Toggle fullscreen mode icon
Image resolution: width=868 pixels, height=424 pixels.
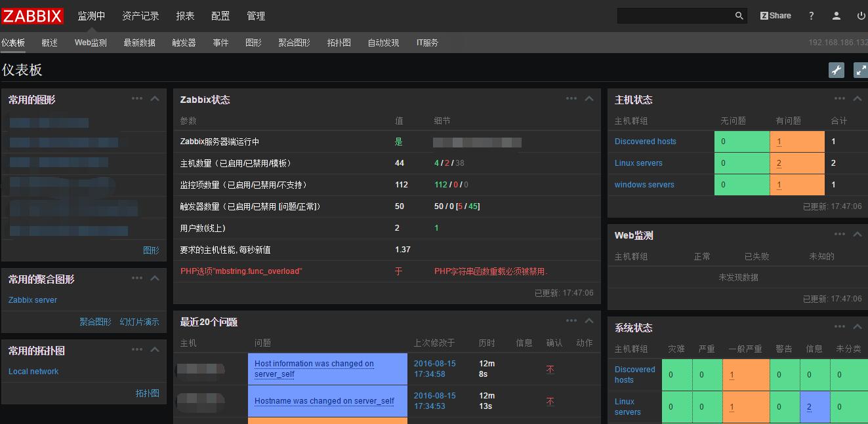point(861,70)
